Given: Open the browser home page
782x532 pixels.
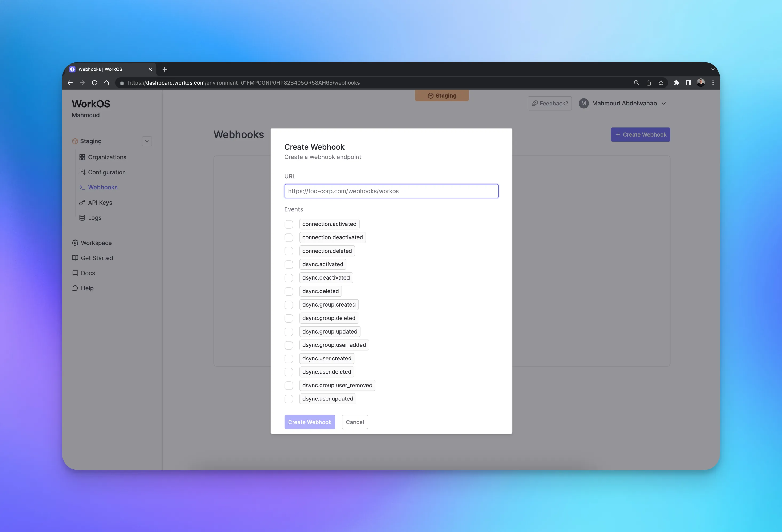Looking at the screenshot, I should coord(107,83).
